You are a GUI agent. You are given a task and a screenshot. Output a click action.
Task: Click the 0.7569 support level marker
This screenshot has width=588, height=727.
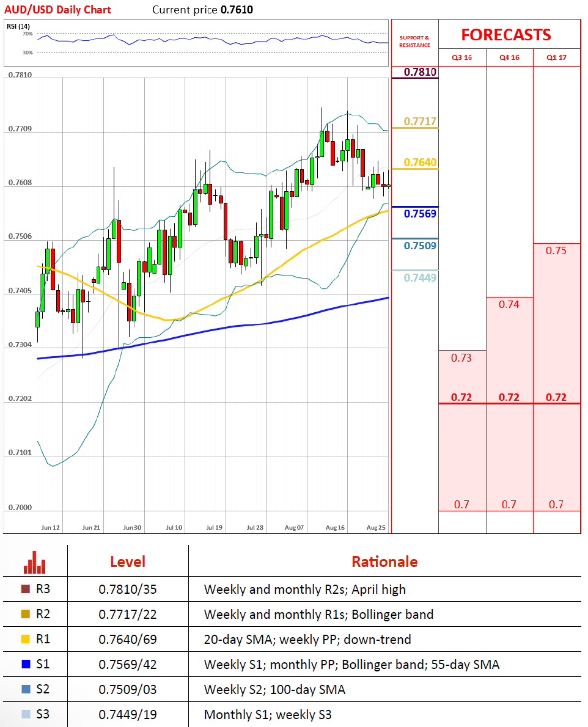(x=420, y=214)
